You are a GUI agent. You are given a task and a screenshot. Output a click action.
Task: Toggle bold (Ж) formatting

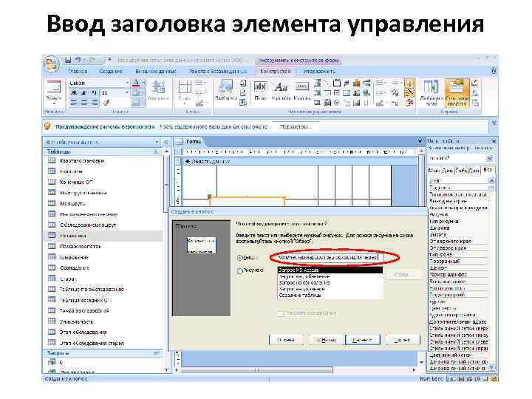[73, 92]
